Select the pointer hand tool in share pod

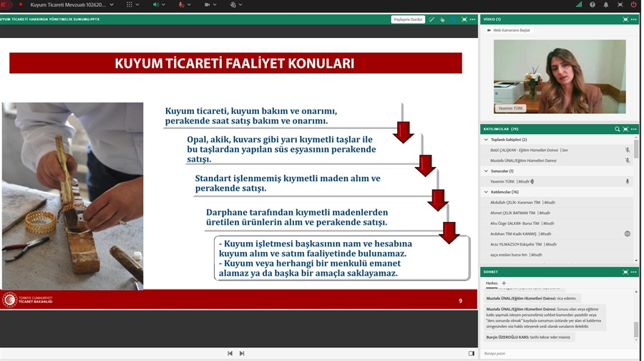coord(442,19)
